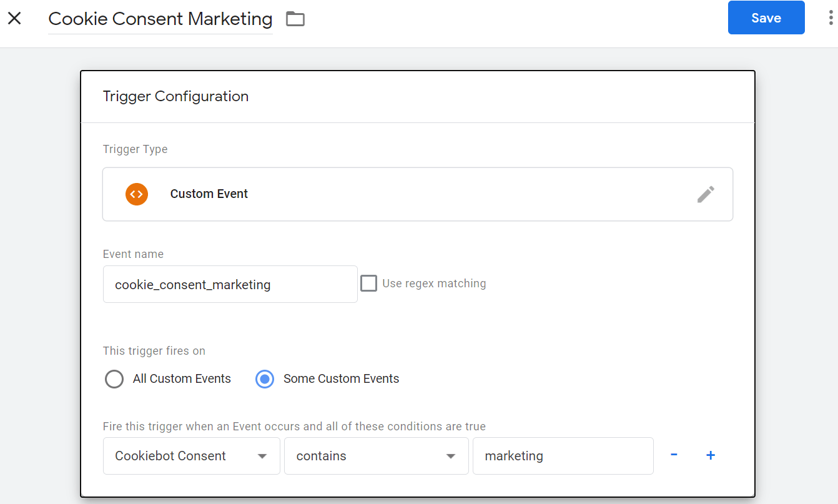
Task: Select the All Custom Events radio button
Action: tap(114, 379)
